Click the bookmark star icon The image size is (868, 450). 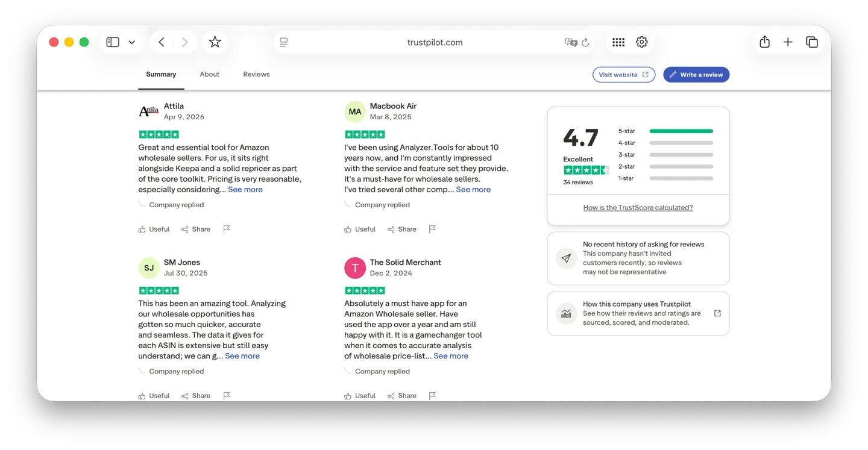click(x=215, y=42)
